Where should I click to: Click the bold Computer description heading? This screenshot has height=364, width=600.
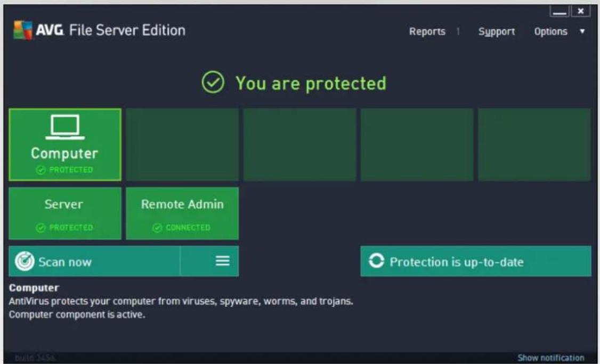click(x=34, y=288)
